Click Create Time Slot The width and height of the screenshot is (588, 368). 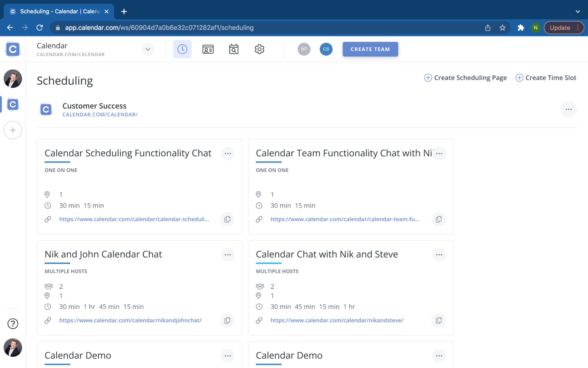pos(546,78)
